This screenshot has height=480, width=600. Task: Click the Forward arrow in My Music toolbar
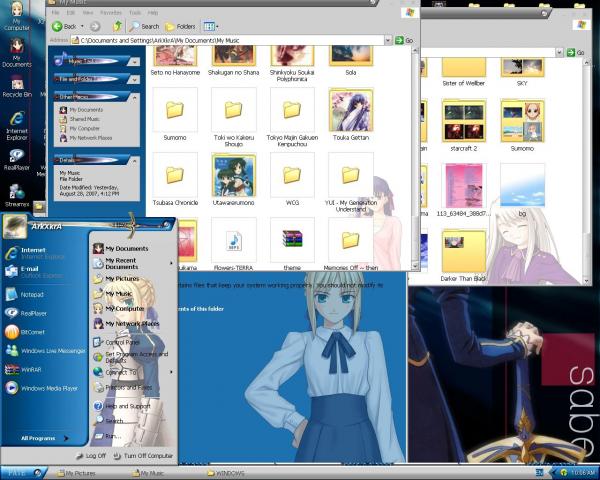click(x=95, y=26)
